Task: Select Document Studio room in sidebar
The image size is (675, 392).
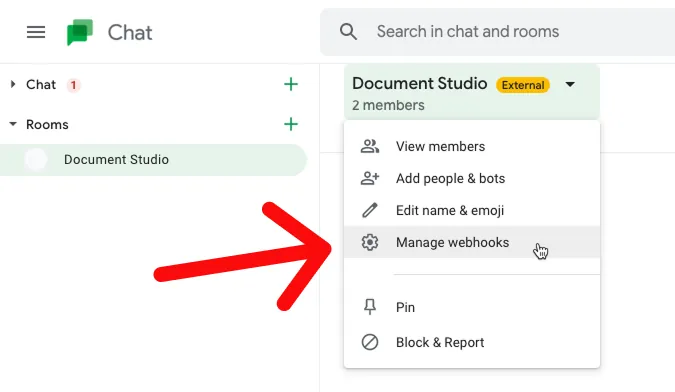Action: coord(153,160)
